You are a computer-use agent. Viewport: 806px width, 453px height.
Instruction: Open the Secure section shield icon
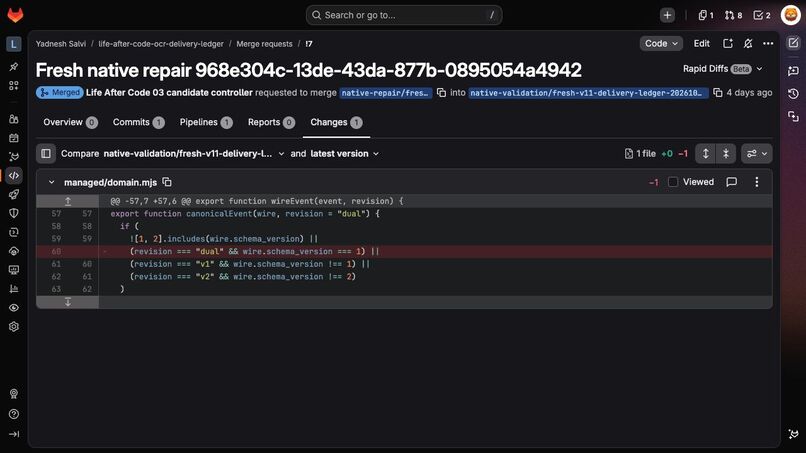pos(14,213)
